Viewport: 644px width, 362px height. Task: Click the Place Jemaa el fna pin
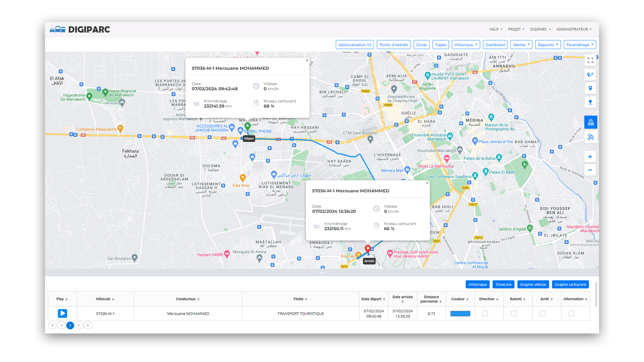[475, 141]
